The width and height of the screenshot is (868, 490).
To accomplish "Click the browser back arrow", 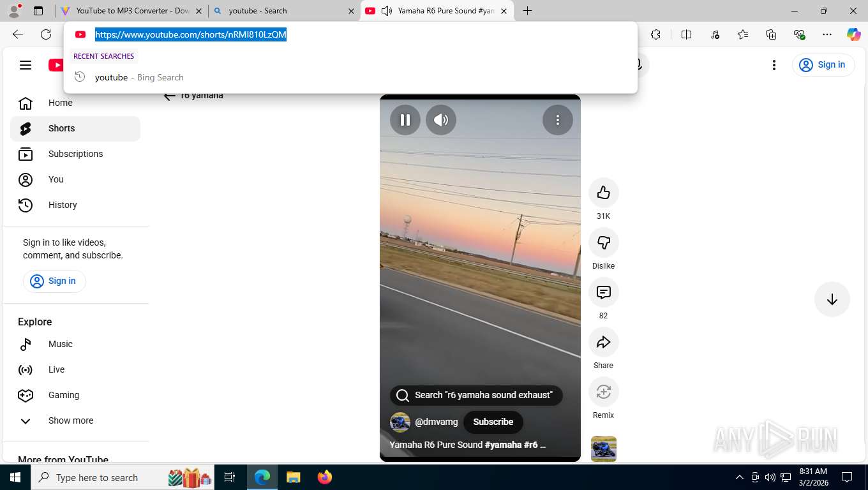I will click(x=18, y=34).
